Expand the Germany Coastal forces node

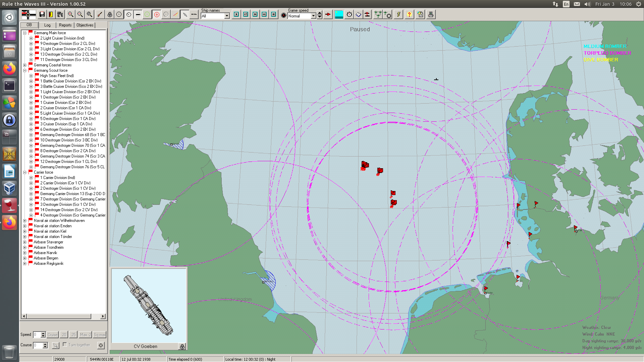coord(24,65)
